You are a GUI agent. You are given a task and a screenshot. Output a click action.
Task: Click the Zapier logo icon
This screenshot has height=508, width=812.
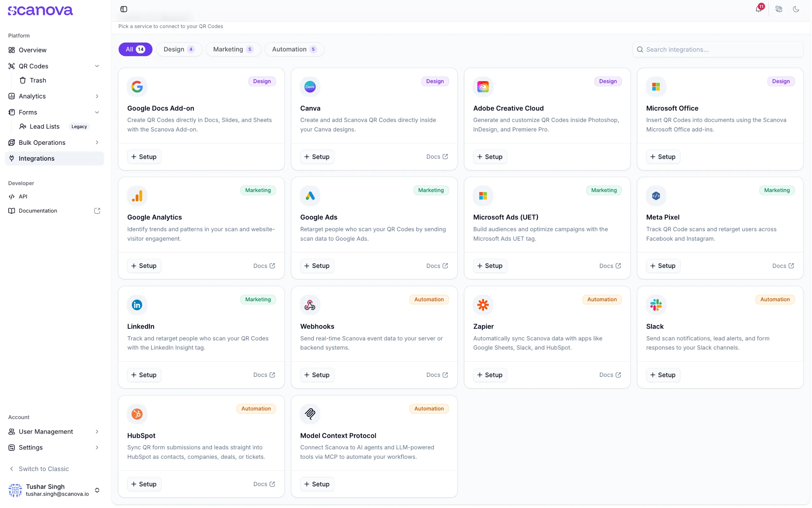483,305
